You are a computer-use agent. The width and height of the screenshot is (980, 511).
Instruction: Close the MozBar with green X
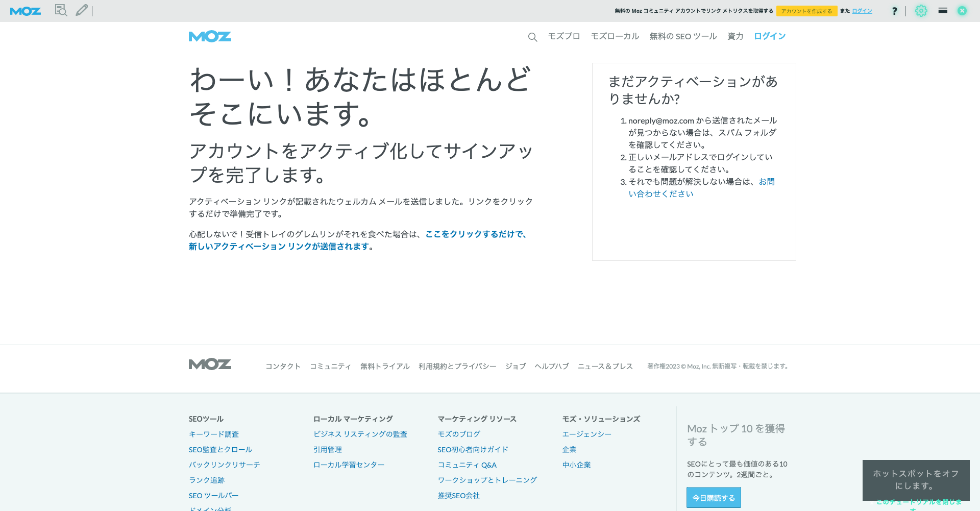pos(962,11)
